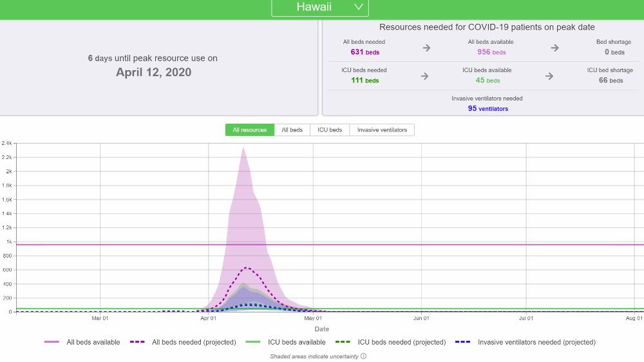The image size is (644, 362).
Task: Click the 631 beds needed value
Action: click(x=365, y=52)
